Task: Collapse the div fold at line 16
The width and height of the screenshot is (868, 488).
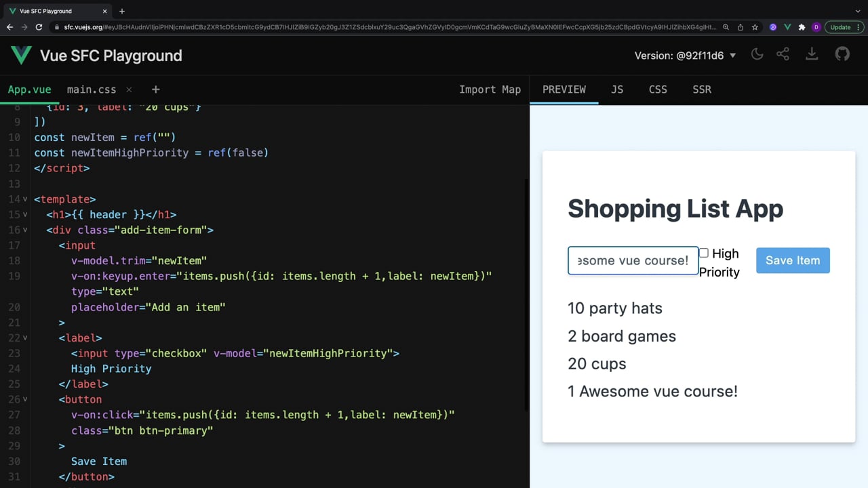Action: (26, 230)
